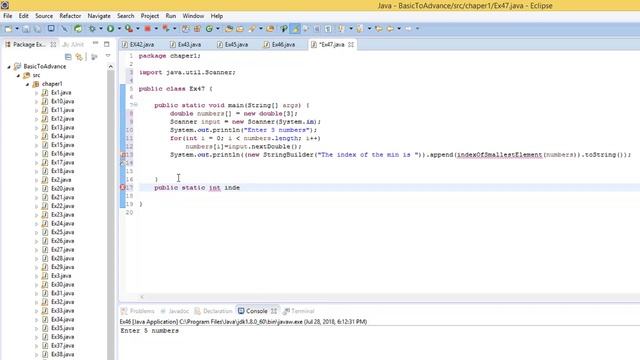This screenshot has height=360, width=640.
Task: Click the red Stop toolbar icon
Action: click(147, 29)
